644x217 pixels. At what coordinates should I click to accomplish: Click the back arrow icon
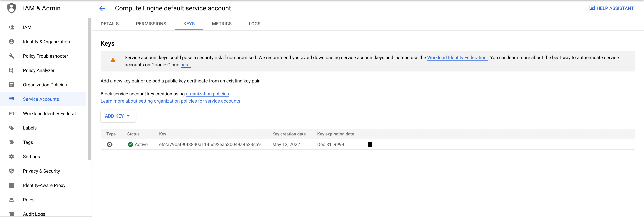pos(102,8)
